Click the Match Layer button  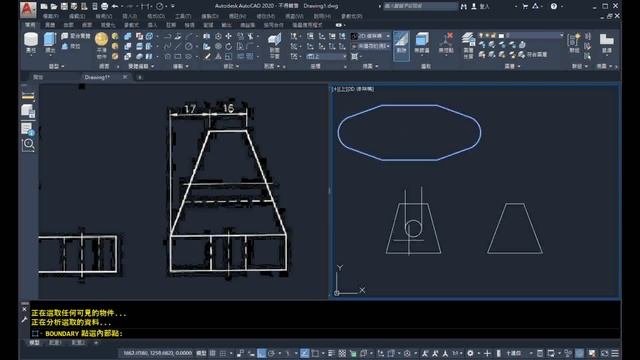[533, 54]
